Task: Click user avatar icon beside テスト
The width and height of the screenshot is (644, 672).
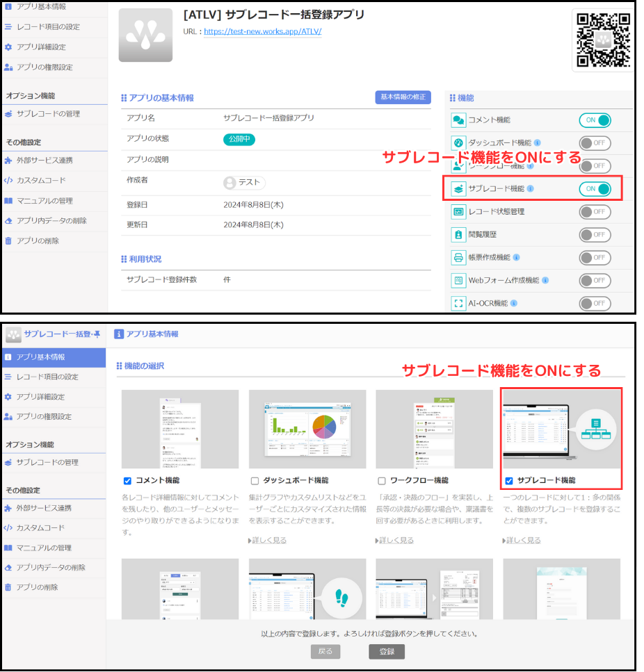Action: (230, 183)
